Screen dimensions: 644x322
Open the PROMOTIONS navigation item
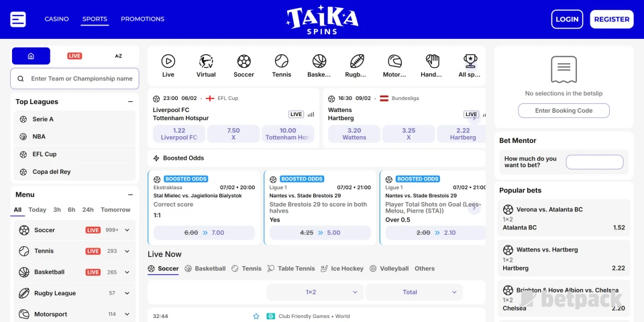click(142, 19)
